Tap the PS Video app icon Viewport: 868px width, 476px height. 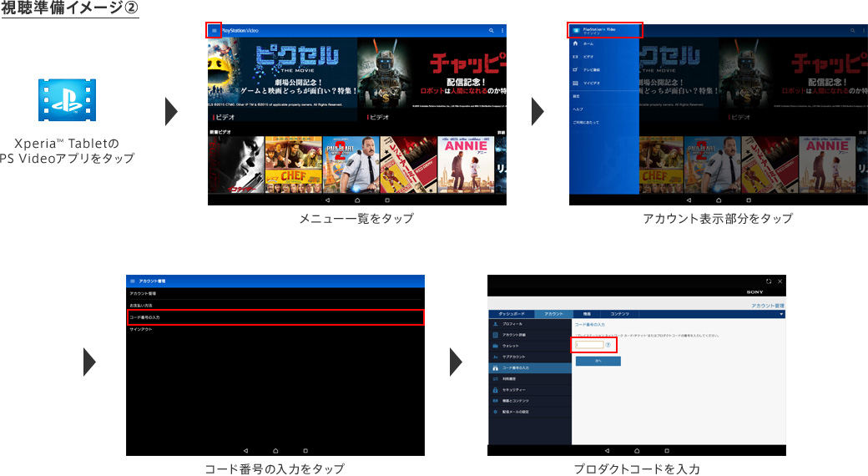coord(66,101)
